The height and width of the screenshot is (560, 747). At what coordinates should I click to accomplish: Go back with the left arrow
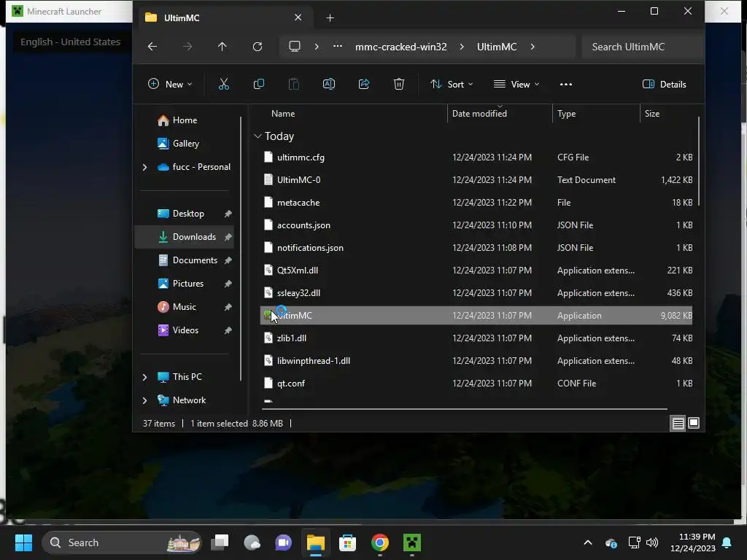152,47
